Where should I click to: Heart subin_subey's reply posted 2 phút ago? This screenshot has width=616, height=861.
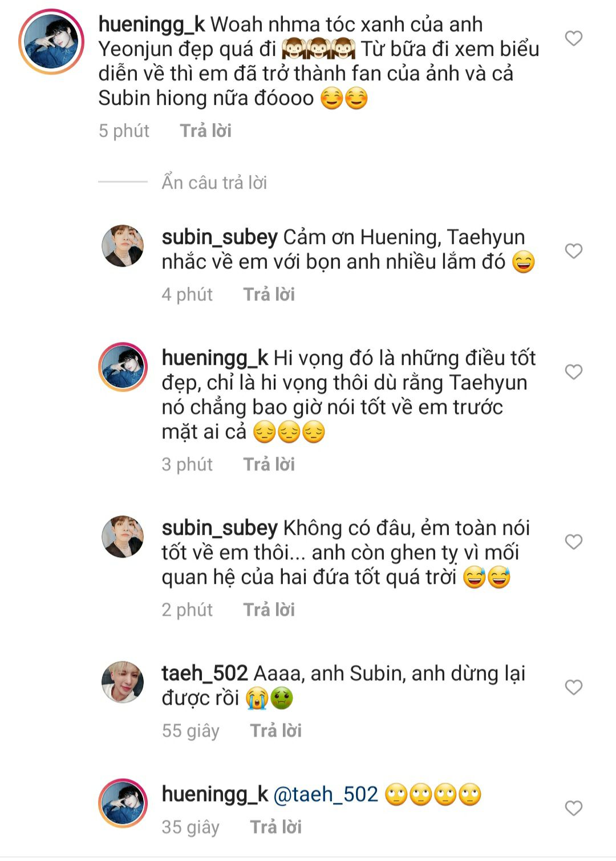[x=573, y=542]
